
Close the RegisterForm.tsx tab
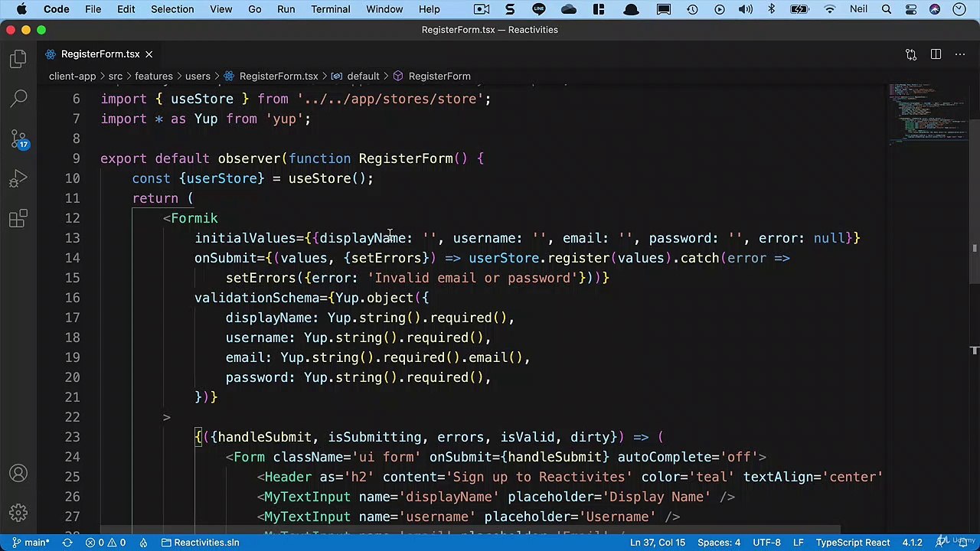point(149,54)
